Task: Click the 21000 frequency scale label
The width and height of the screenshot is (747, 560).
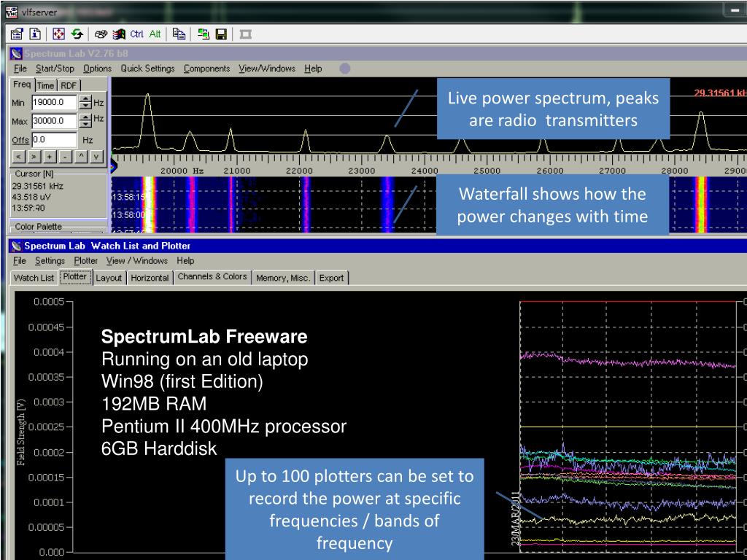Action: (237, 171)
